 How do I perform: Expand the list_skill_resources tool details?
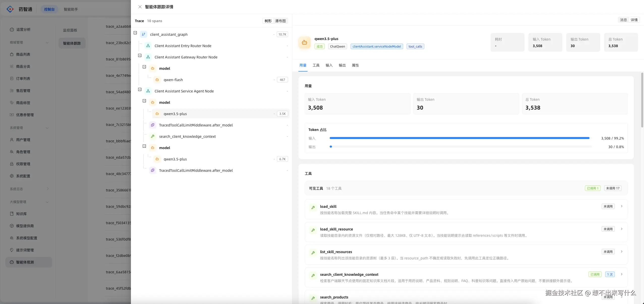pyautogui.click(x=622, y=252)
